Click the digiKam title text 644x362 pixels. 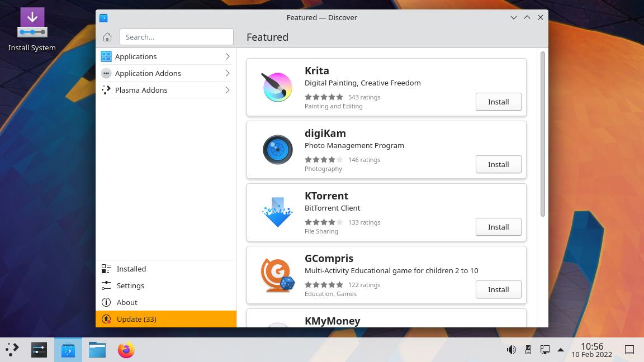click(325, 134)
